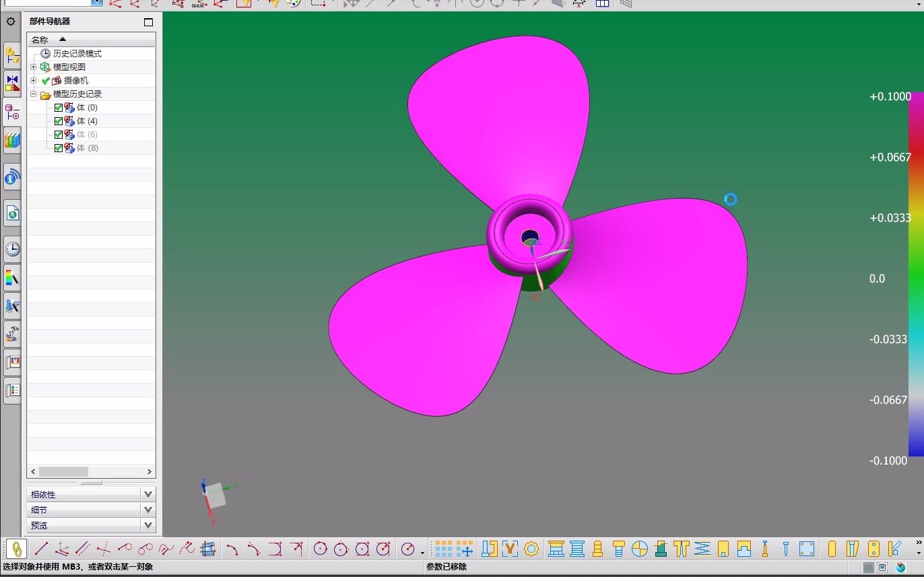Open the Reuse Library books icon

[12, 140]
